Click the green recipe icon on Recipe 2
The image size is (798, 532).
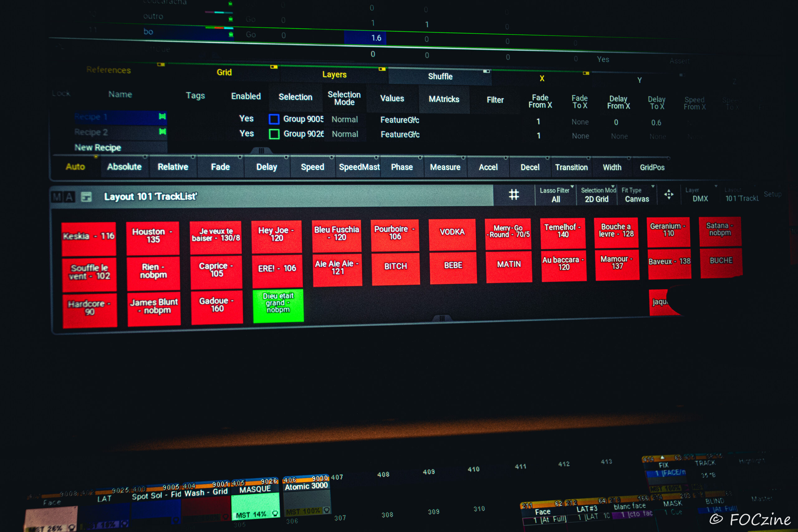(x=162, y=132)
